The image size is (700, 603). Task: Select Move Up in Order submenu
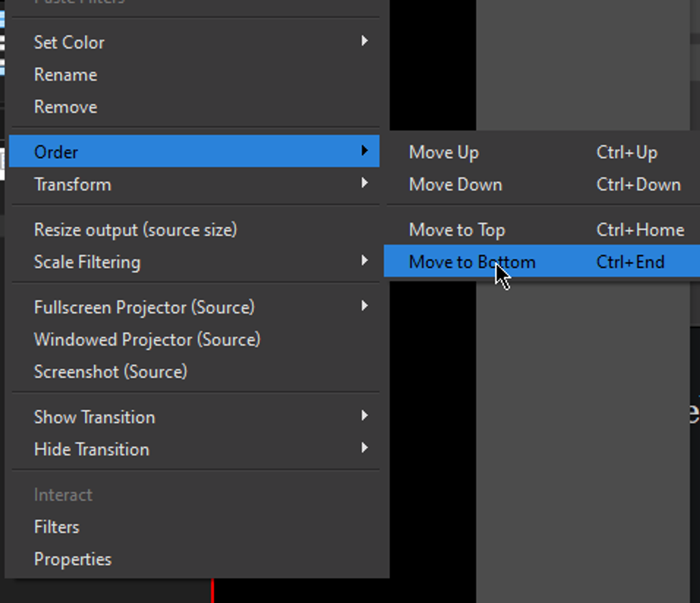click(x=542, y=152)
